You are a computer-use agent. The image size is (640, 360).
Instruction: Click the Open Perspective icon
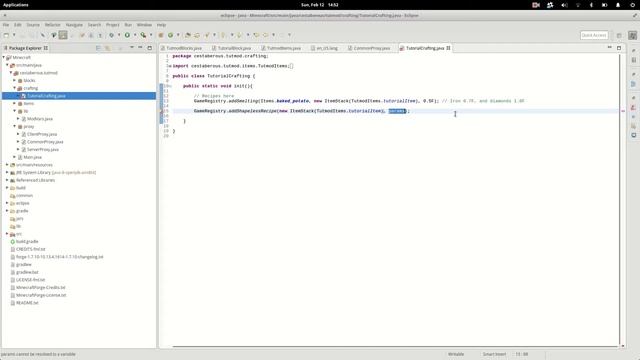pyautogui.click(x=619, y=35)
